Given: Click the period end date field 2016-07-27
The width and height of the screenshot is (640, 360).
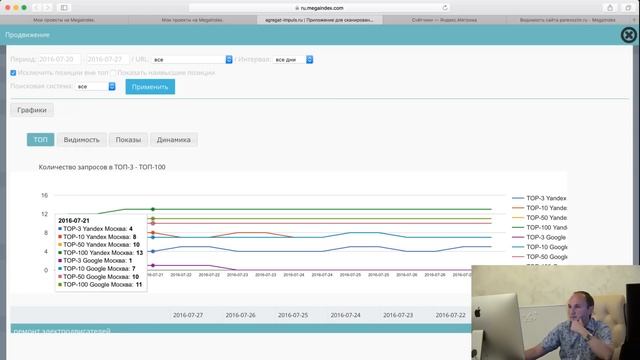Looking at the screenshot, I should (x=108, y=60).
